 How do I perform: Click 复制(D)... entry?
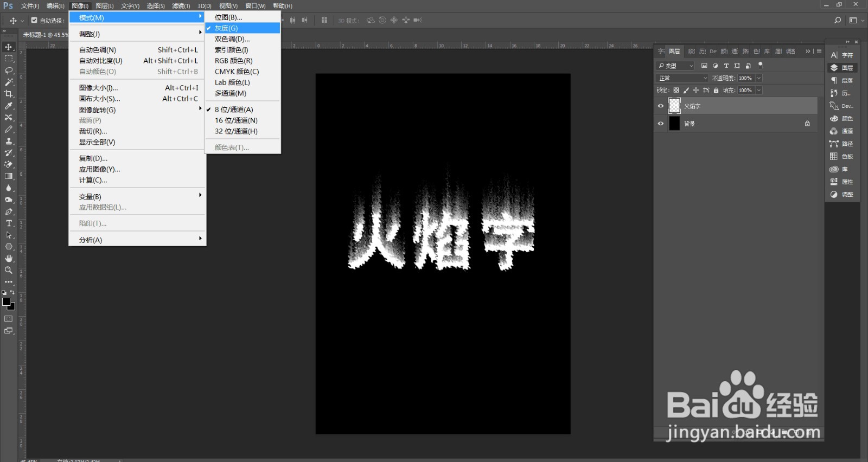(x=138, y=158)
